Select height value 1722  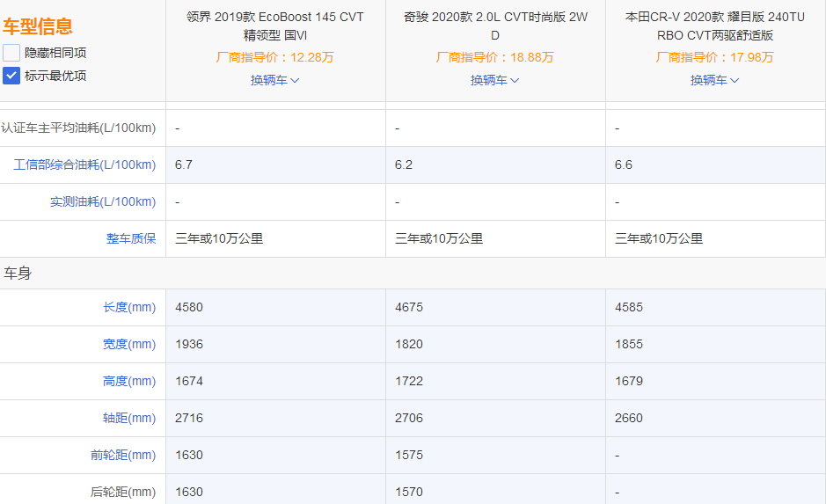409,381
